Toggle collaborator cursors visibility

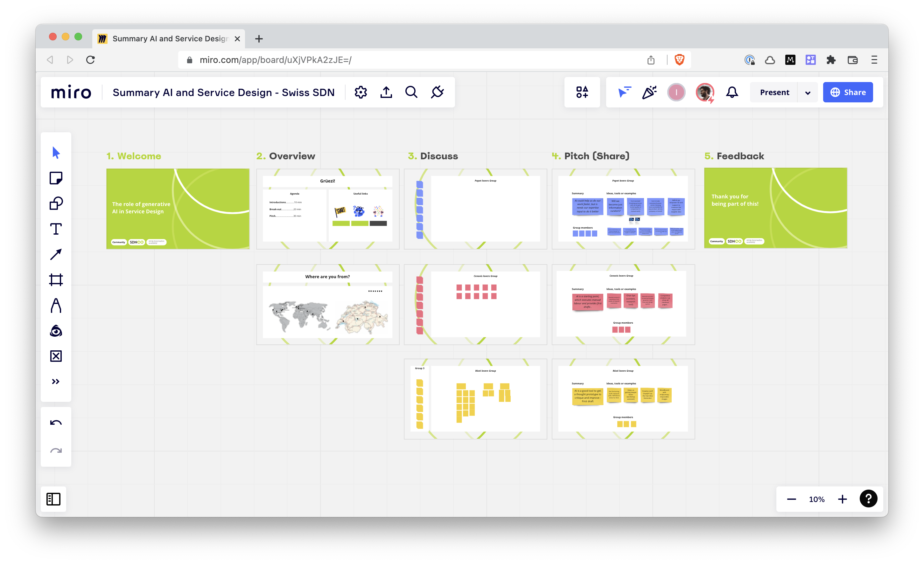624,92
